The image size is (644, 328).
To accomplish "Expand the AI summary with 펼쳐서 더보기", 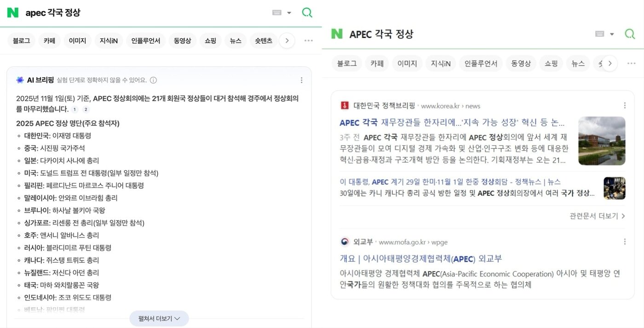I will point(159,318).
